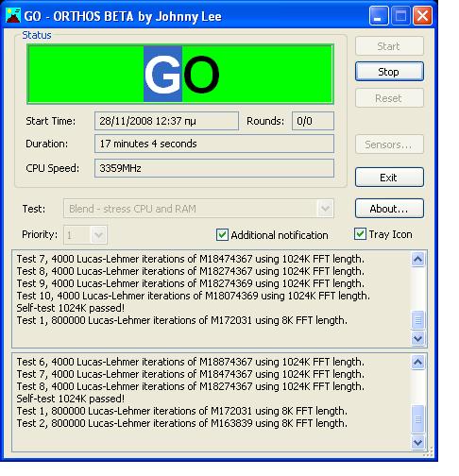Minimize the Orthos window
Viewport: 459px width, 476px height.
(379, 16)
